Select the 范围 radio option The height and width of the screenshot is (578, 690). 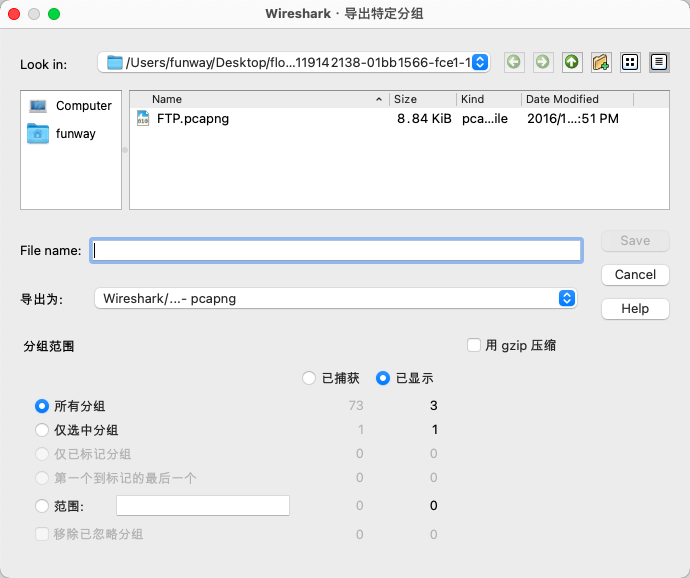pos(42,506)
